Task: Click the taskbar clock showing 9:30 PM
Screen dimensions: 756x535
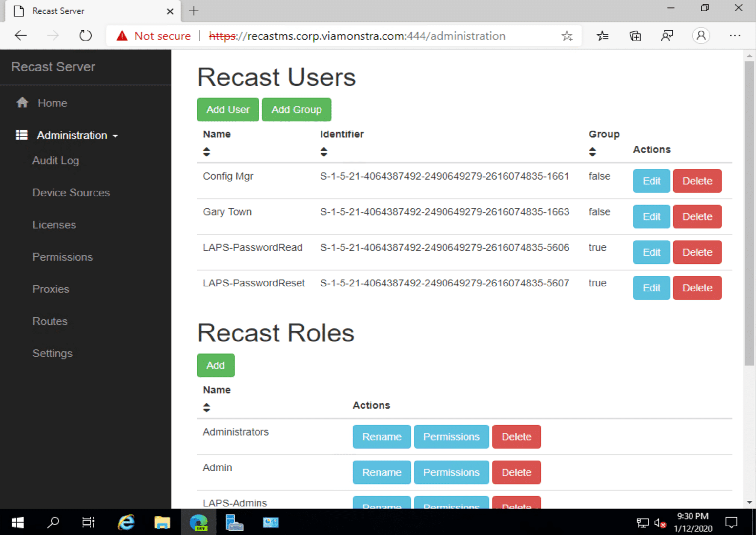Action: point(692,522)
